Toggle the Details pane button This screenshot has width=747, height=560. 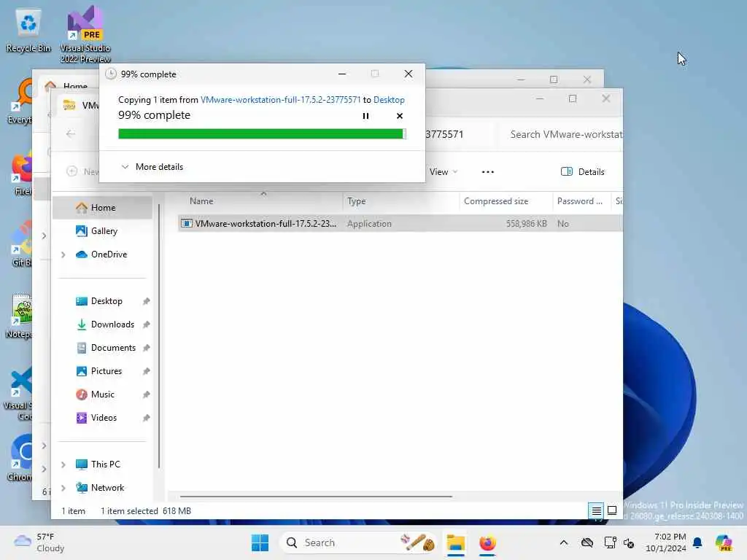tap(582, 172)
